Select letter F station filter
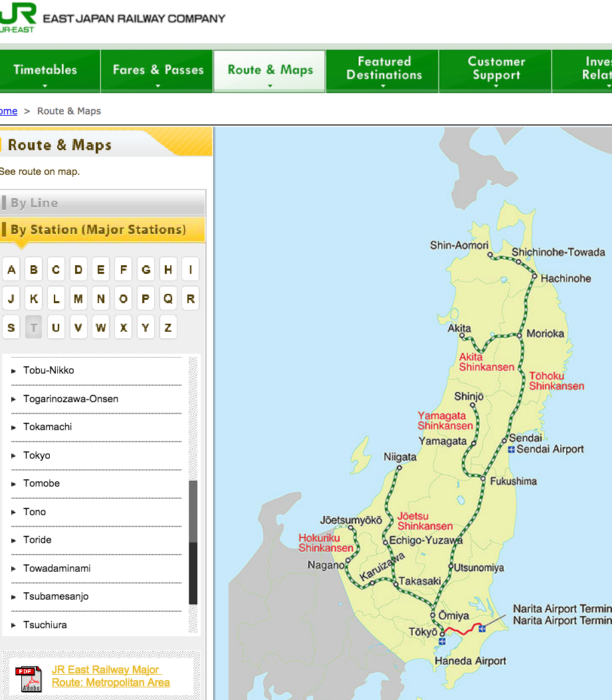Image resolution: width=612 pixels, height=700 pixels. pyautogui.click(x=123, y=269)
